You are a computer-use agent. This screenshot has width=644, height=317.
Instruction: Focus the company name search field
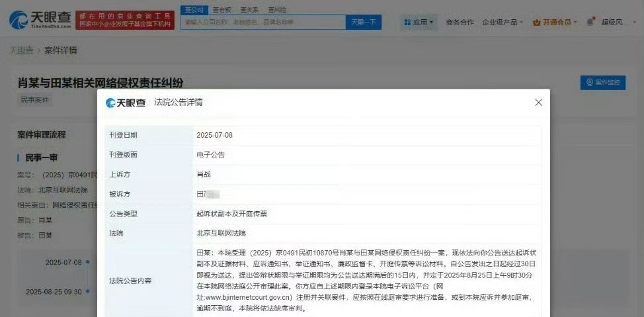263,23
